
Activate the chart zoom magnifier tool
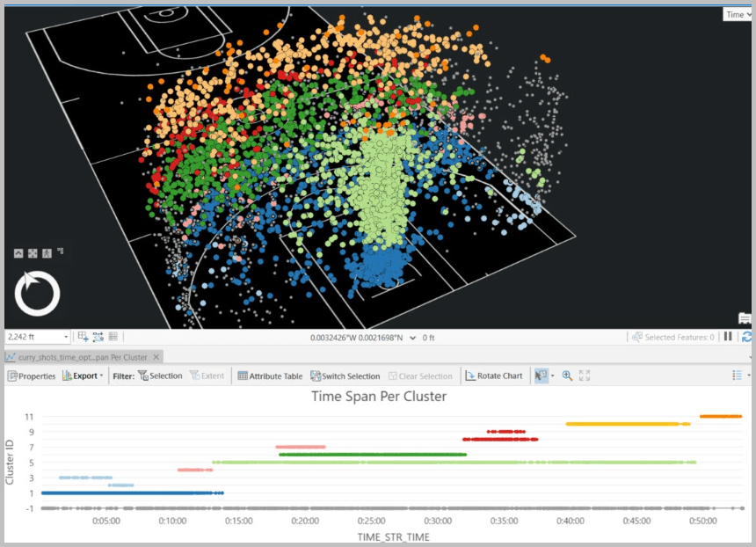[x=567, y=376]
